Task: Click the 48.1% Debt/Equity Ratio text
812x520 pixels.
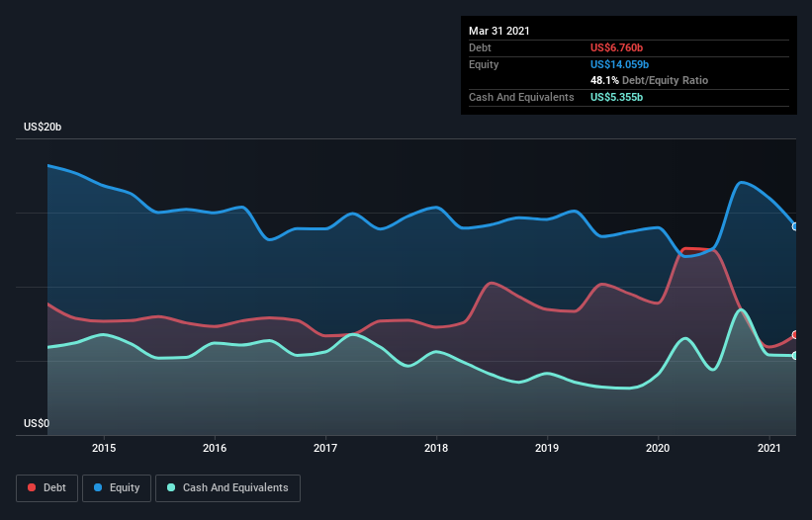Action: tap(650, 80)
